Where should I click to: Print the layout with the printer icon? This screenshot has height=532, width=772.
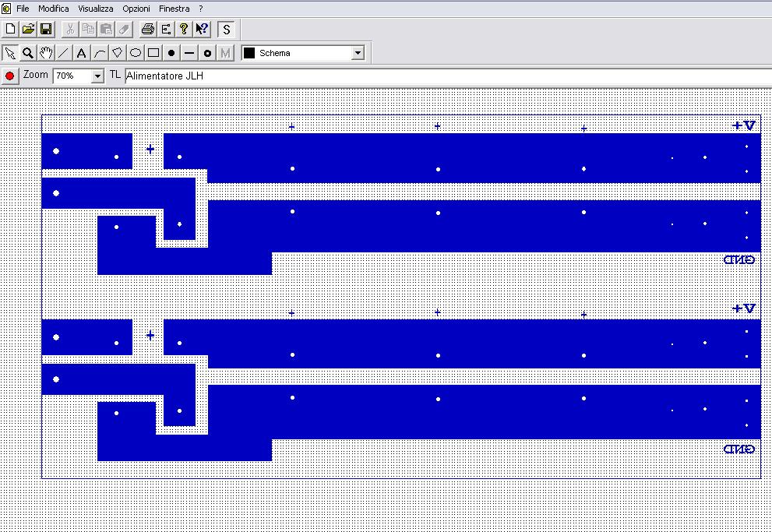[x=148, y=29]
